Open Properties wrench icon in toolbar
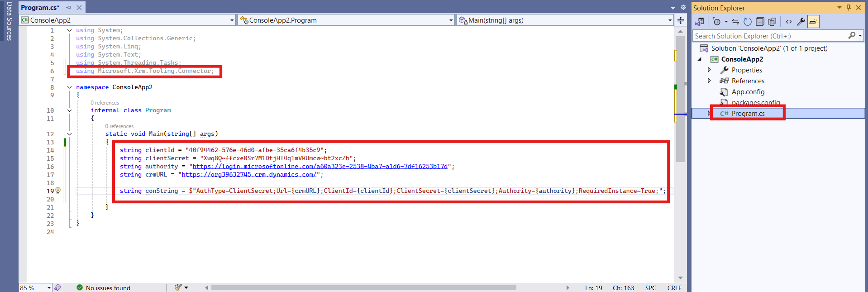The height and width of the screenshot is (292, 868). [801, 22]
